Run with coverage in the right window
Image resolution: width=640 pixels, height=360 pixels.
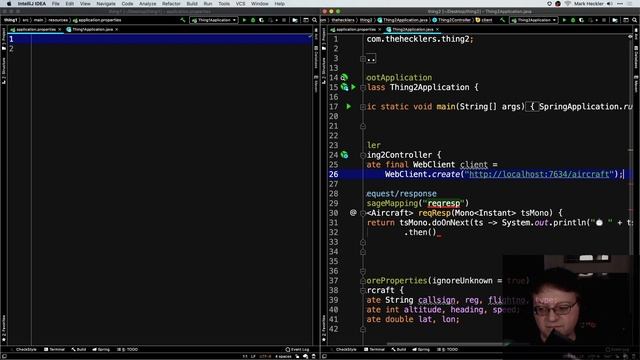[x=581, y=20]
